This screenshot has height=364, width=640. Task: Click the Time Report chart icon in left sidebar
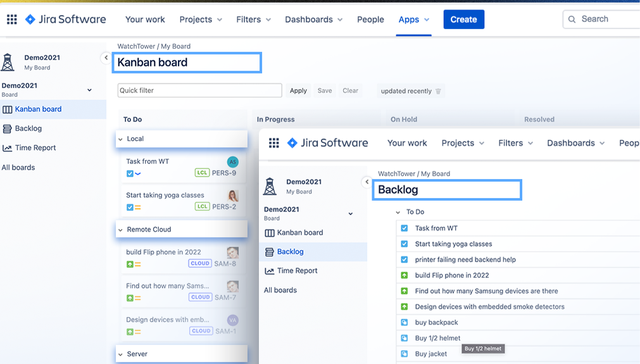point(8,148)
